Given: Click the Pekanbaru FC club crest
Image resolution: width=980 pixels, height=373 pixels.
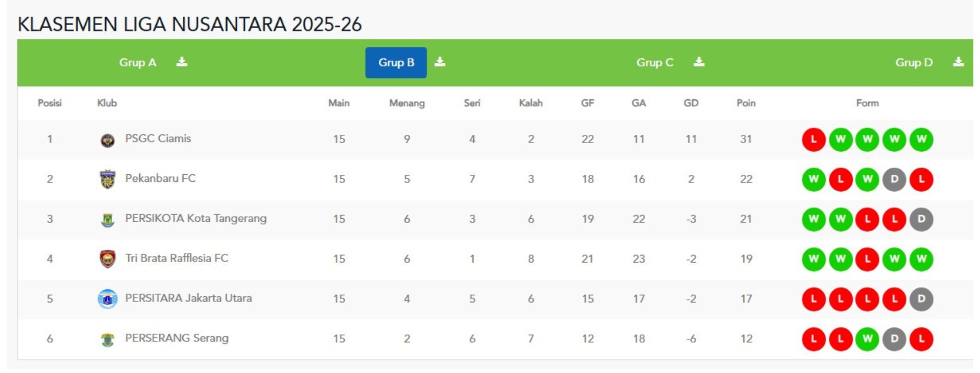Looking at the screenshot, I should tap(107, 179).
